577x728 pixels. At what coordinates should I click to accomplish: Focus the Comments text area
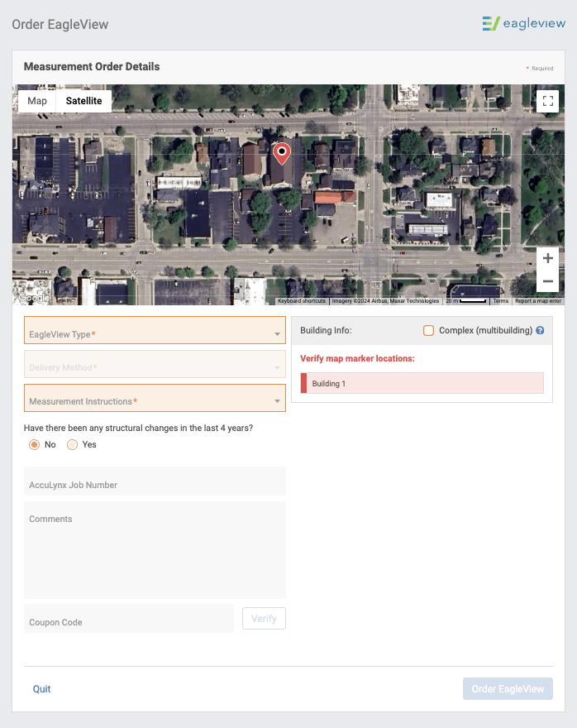[155, 549]
